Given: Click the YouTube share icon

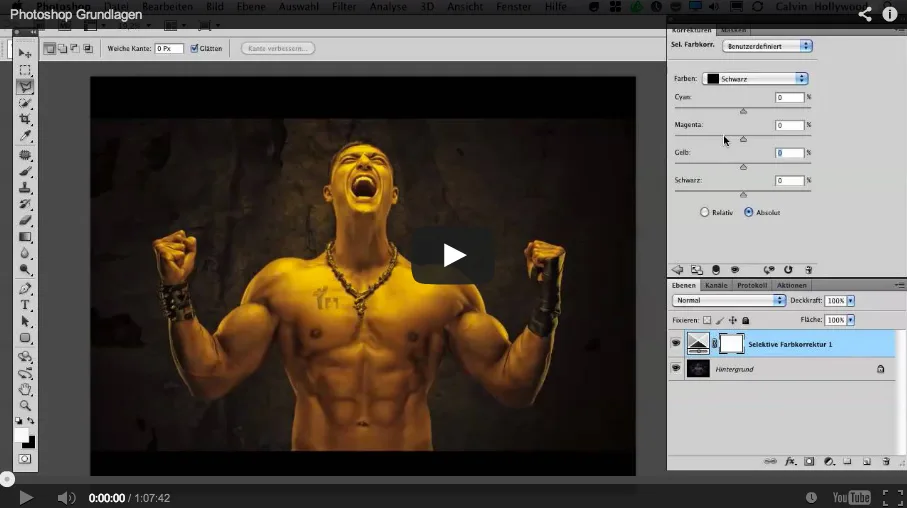Looking at the screenshot, I should coord(865,14).
